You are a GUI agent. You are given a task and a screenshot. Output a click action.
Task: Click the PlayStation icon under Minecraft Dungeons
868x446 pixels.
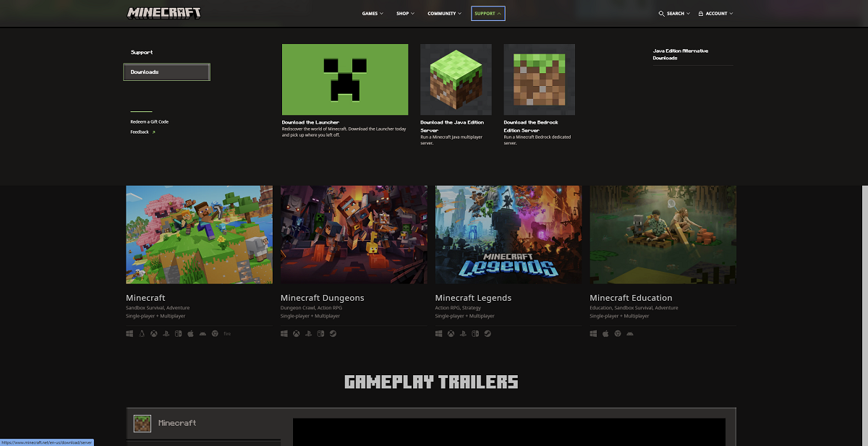(x=308, y=333)
